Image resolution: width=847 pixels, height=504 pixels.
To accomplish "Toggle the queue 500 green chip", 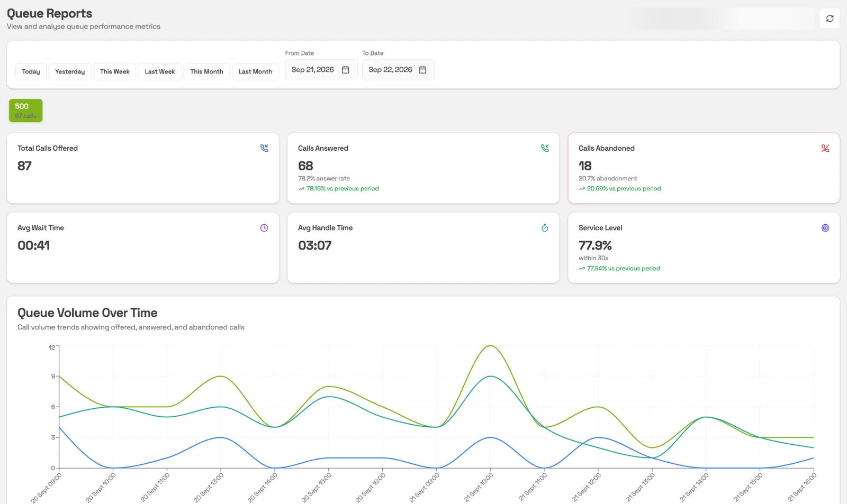I will (25, 111).
